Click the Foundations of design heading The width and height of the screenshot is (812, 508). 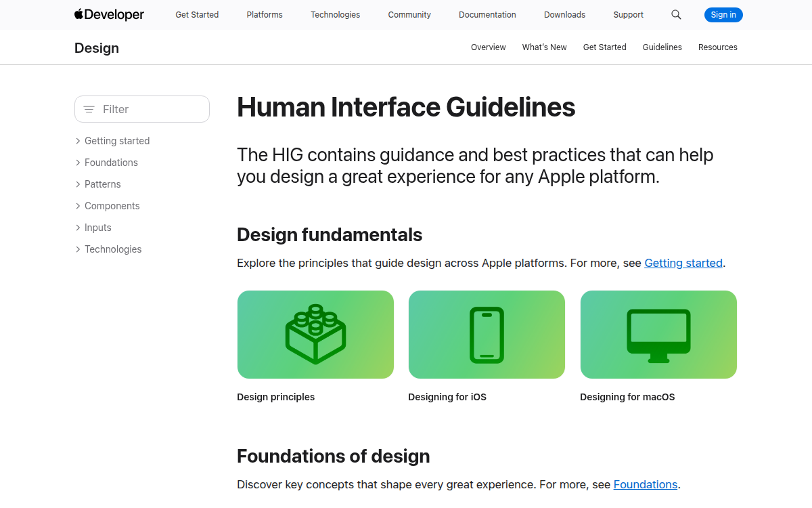pyautogui.click(x=334, y=457)
